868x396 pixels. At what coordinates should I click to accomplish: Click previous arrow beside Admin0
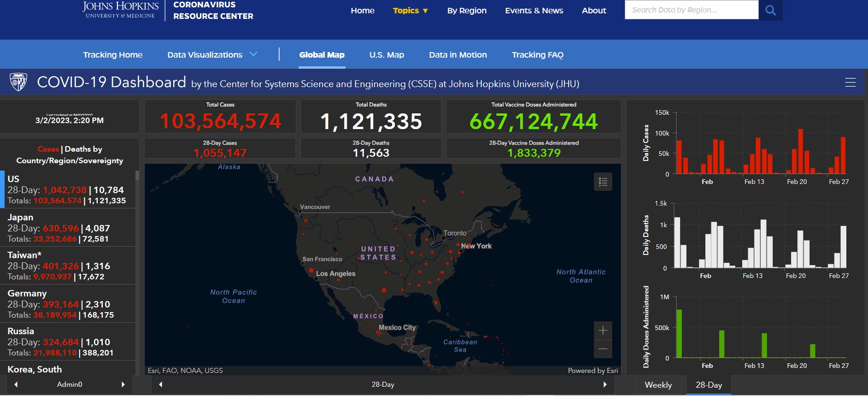coord(16,384)
